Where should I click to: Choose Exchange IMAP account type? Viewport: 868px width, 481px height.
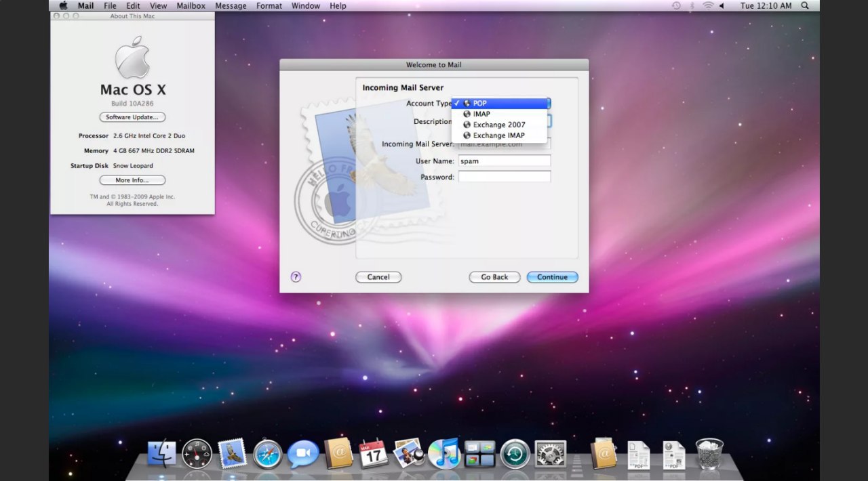tap(499, 135)
